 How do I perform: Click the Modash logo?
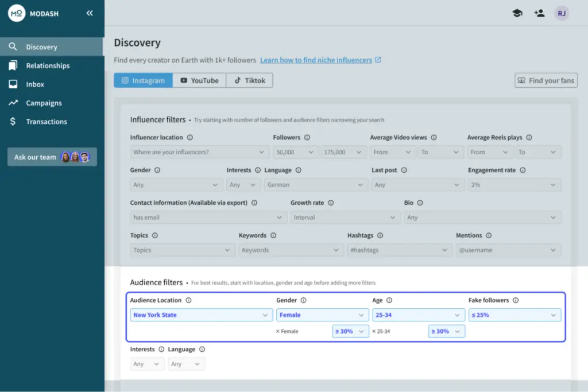coord(17,13)
